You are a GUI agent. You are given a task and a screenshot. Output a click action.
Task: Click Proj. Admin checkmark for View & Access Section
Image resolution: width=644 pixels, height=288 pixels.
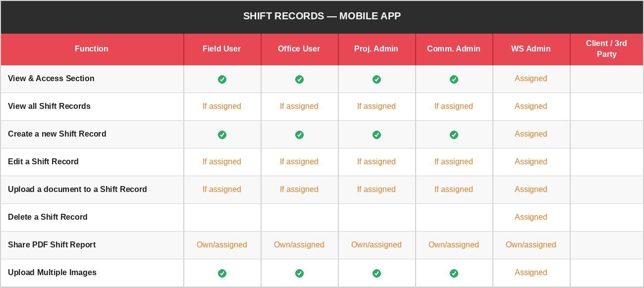pyautogui.click(x=376, y=79)
